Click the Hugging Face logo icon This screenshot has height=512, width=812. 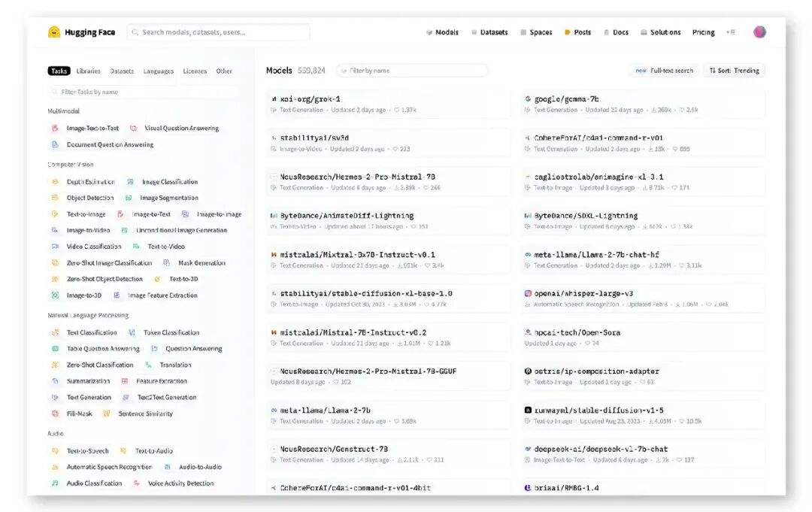click(x=54, y=32)
